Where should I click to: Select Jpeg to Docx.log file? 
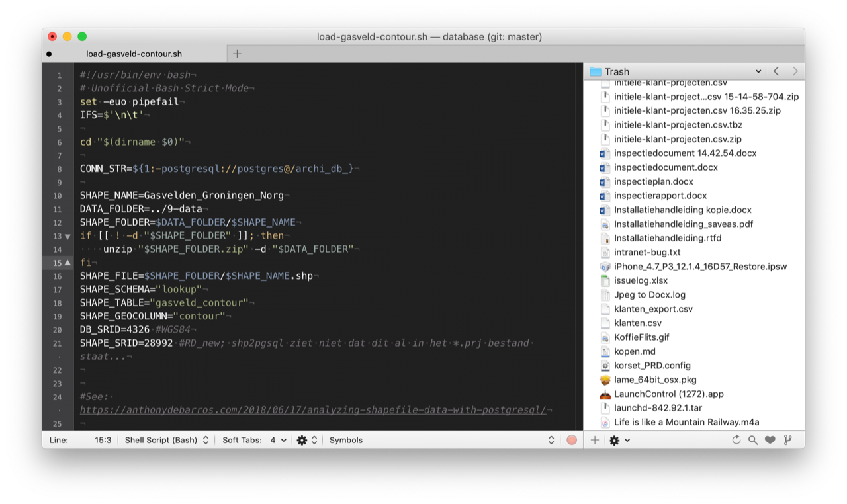click(x=650, y=295)
